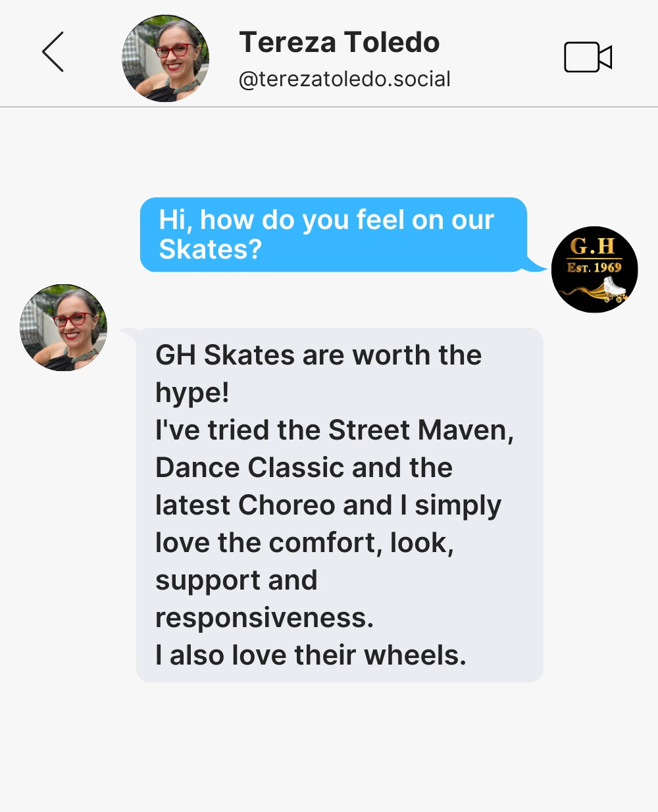
Task: Click the word "Skates?" in the blue bubble
Action: tap(211, 249)
